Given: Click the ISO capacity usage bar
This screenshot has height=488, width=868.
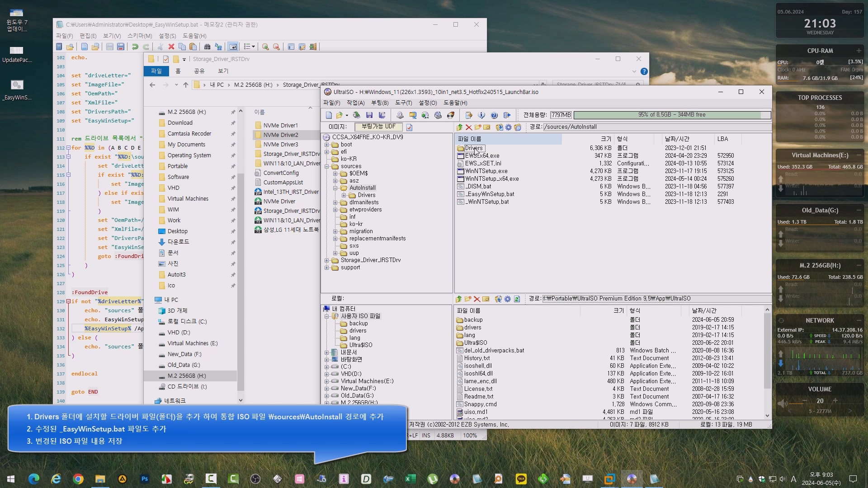Looking at the screenshot, I should tap(671, 115).
